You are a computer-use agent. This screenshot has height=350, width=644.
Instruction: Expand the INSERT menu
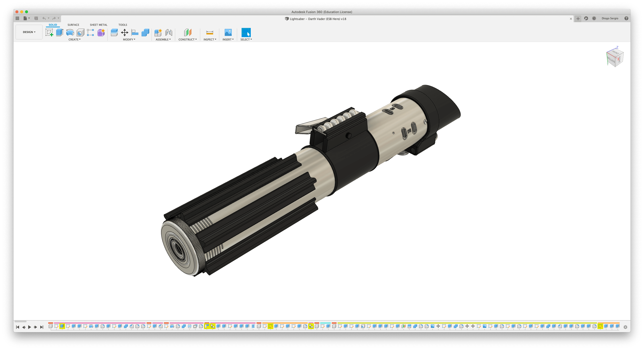coord(228,40)
